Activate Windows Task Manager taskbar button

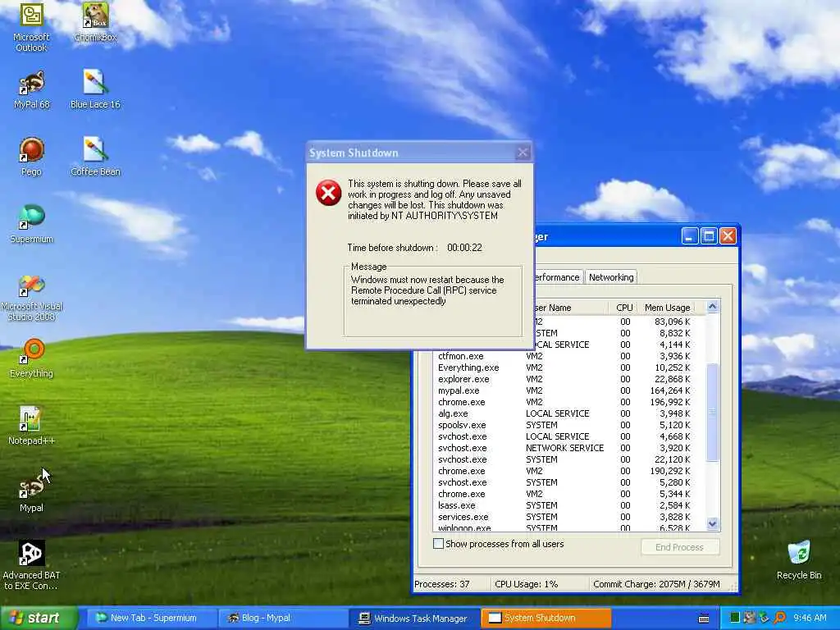[414, 619]
